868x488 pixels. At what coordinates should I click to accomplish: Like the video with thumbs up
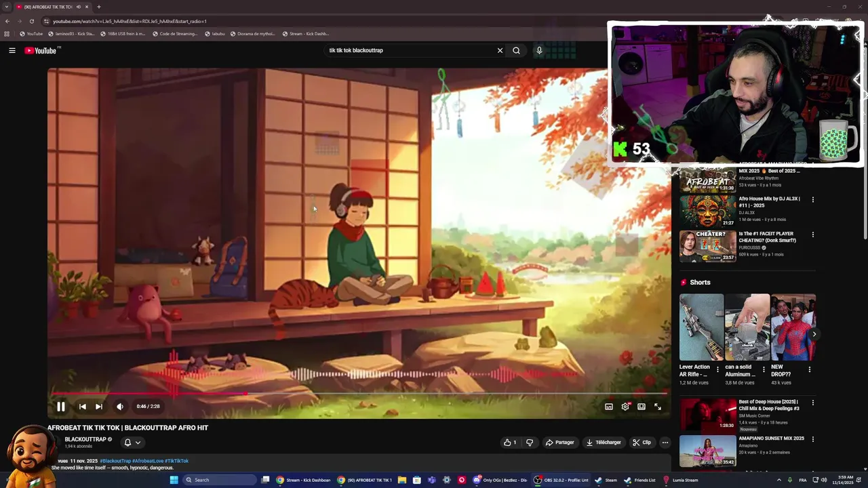pyautogui.click(x=510, y=443)
